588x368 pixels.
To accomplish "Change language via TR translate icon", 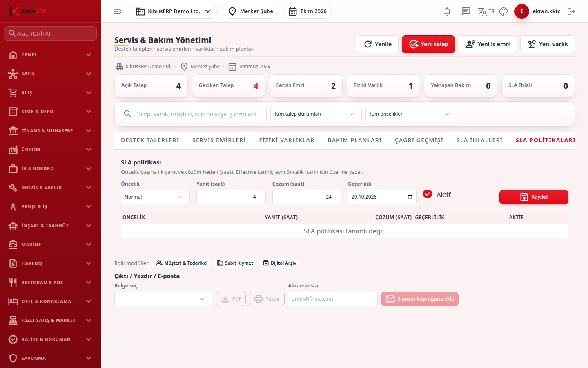I will [x=486, y=11].
